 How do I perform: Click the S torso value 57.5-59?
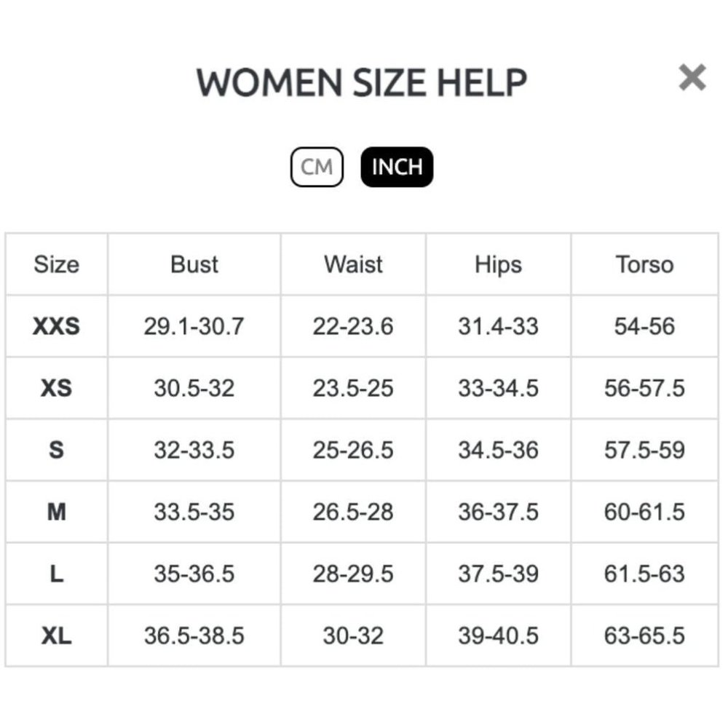[644, 450]
